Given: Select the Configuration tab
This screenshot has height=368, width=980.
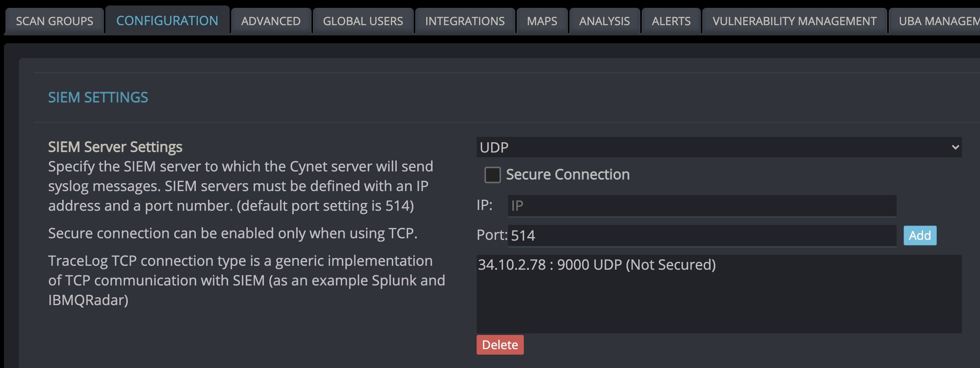Looking at the screenshot, I should 167,20.
